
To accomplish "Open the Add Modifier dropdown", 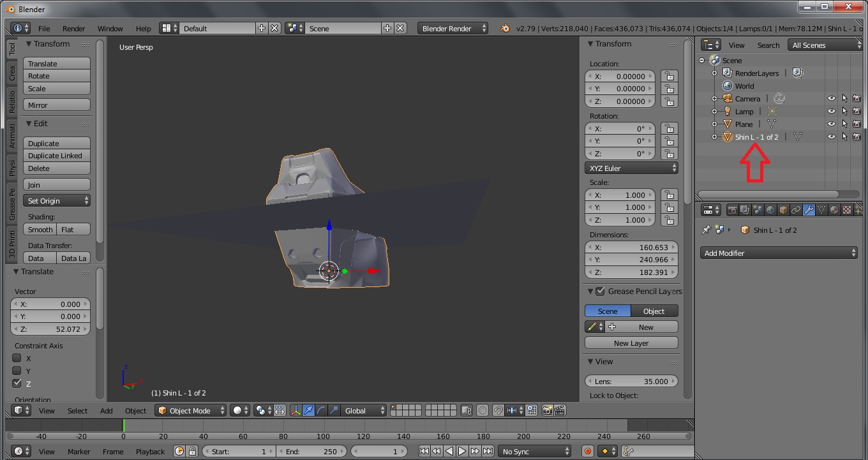I will (x=779, y=253).
